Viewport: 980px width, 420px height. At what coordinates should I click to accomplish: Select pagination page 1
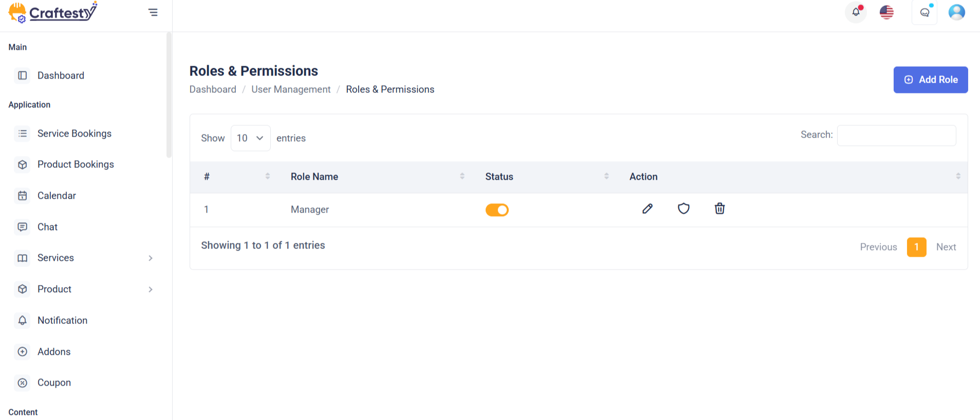pyautogui.click(x=917, y=247)
